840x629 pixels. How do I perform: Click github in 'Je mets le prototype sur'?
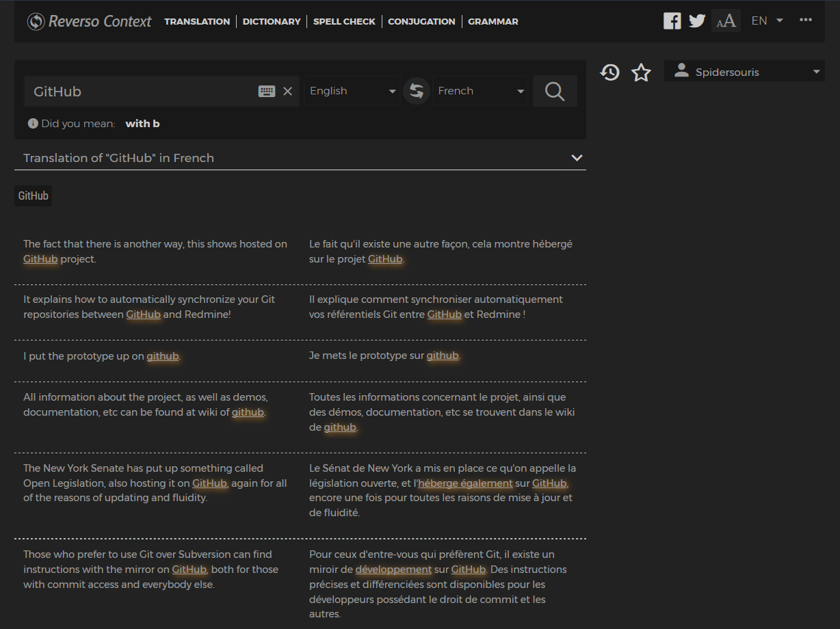[443, 356]
